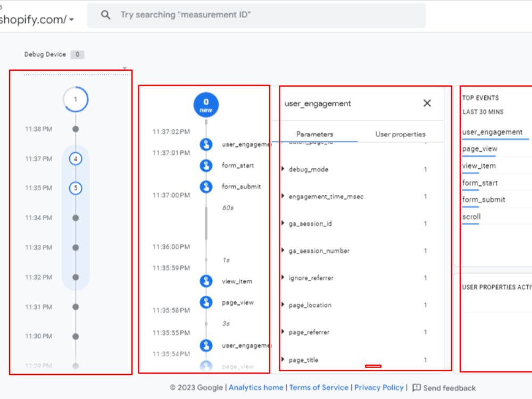Select the 11:33 PM timeline dot
Viewport: 532px width, 399px height.
pyautogui.click(x=76, y=247)
